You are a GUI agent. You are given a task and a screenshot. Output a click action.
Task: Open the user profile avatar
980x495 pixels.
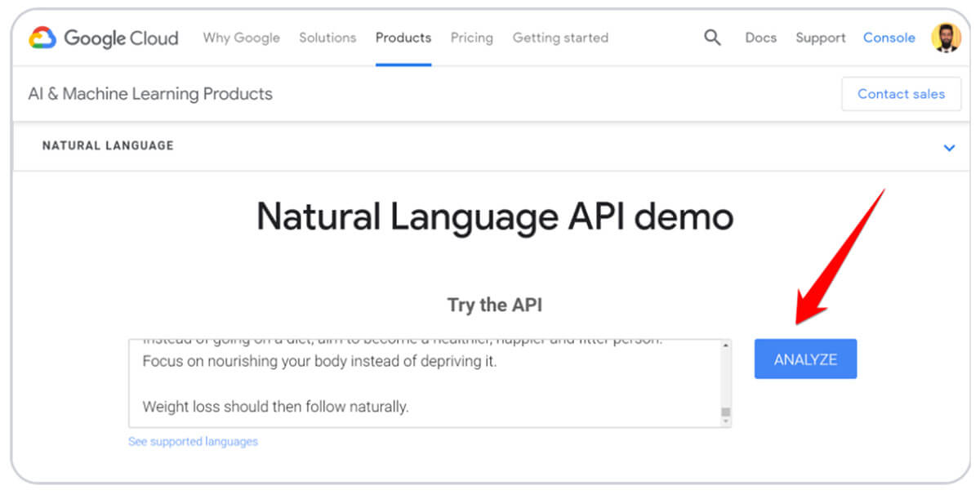[x=946, y=38]
